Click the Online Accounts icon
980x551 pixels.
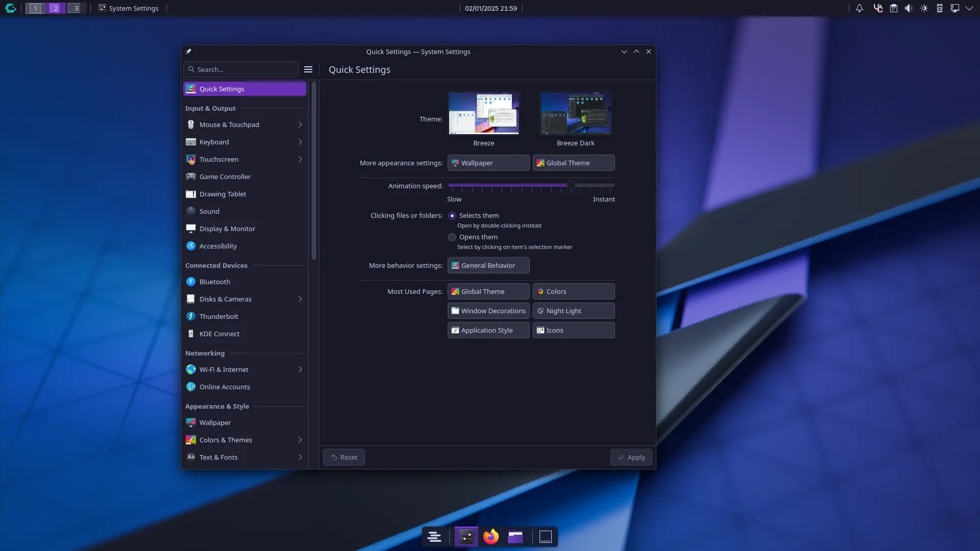pyautogui.click(x=191, y=387)
